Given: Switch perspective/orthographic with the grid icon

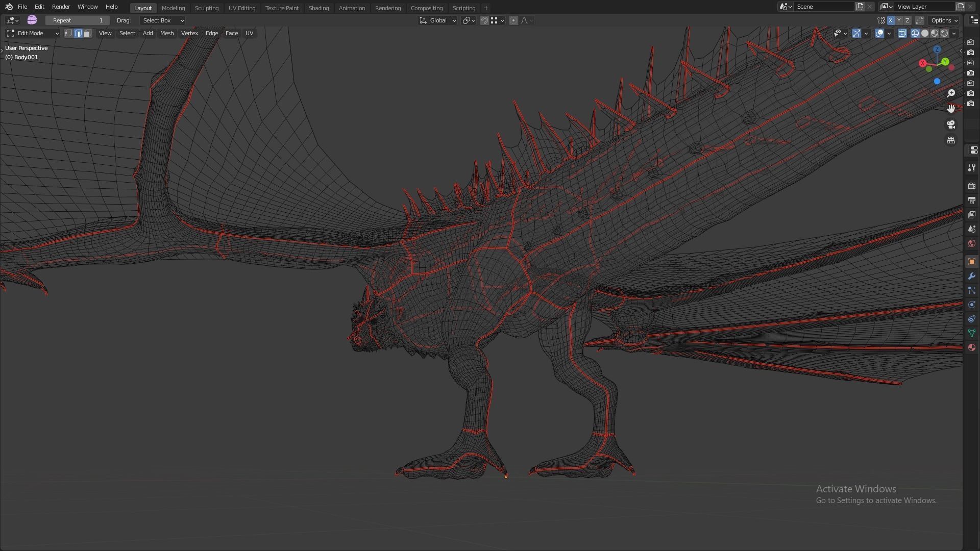Looking at the screenshot, I should 951,140.
